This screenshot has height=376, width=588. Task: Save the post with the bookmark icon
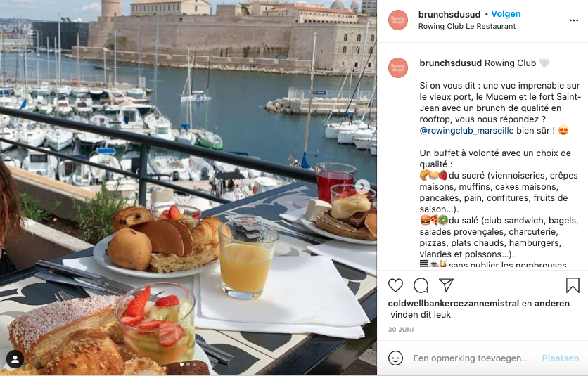[573, 285]
